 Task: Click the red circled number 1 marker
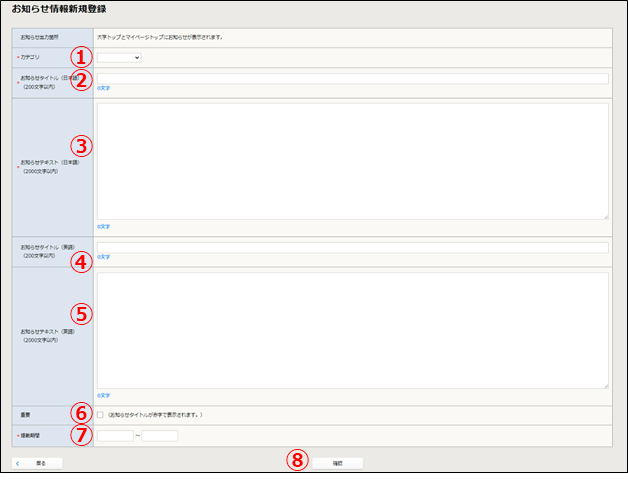pos(83,57)
